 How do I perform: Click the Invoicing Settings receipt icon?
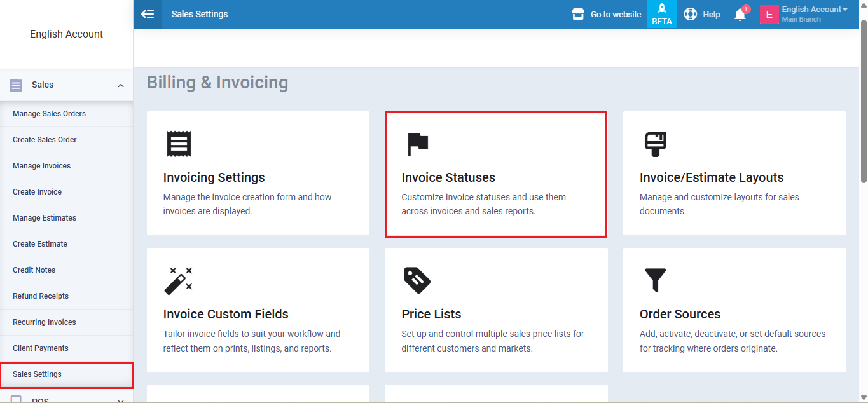tap(179, 144)
